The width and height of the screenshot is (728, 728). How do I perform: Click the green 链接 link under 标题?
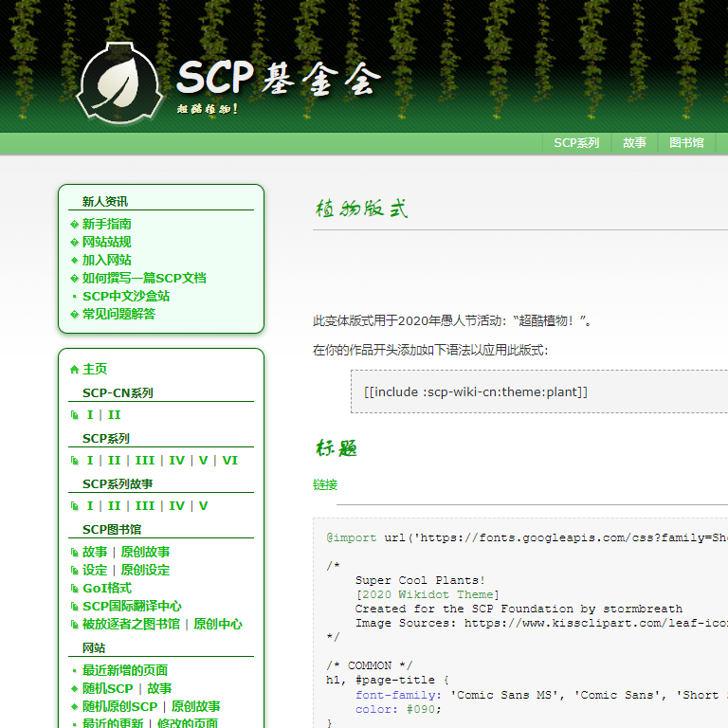coord(325,485)
